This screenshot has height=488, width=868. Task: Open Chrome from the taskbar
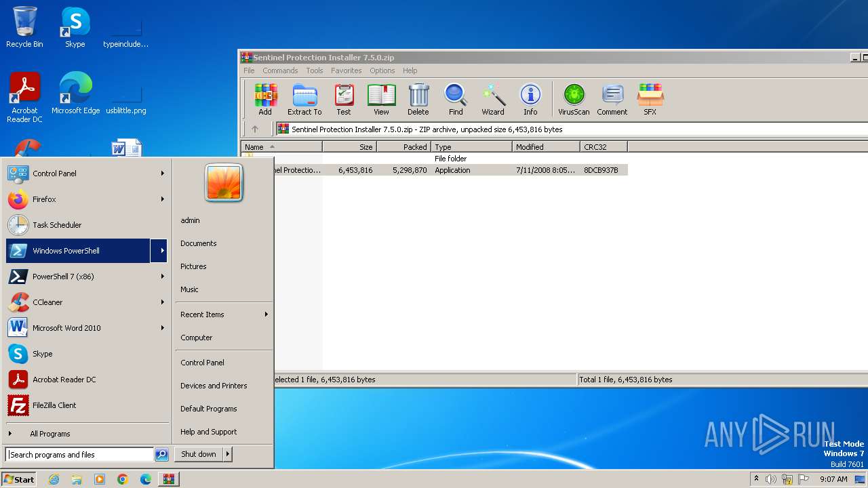click(123, 479)
